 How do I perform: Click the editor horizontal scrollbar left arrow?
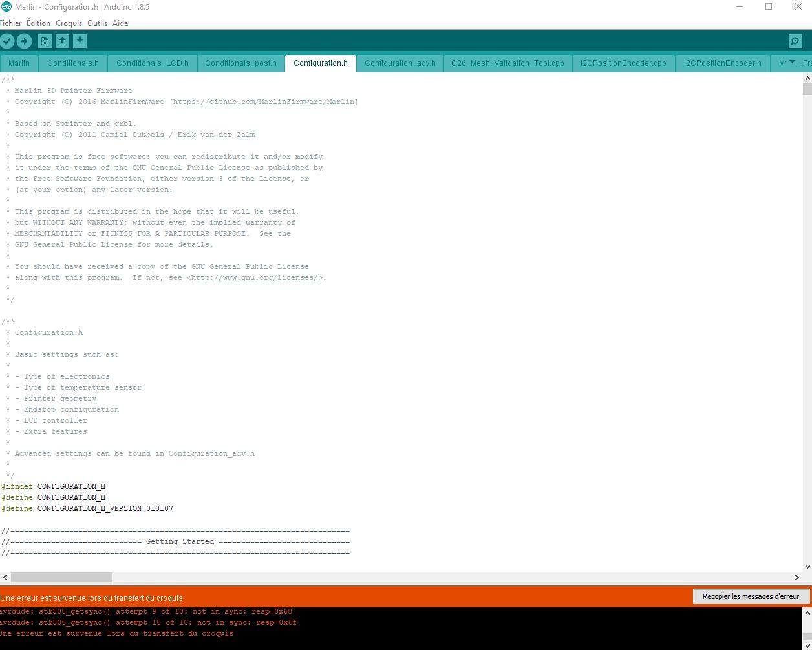5,577
